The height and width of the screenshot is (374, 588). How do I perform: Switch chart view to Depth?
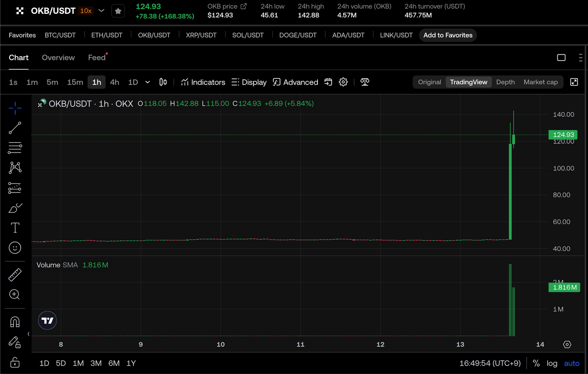click(505, 82)
